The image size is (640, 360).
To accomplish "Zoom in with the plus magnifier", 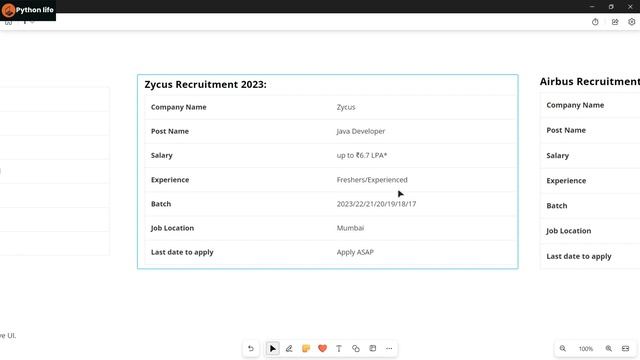I will [x=609, y=349].
